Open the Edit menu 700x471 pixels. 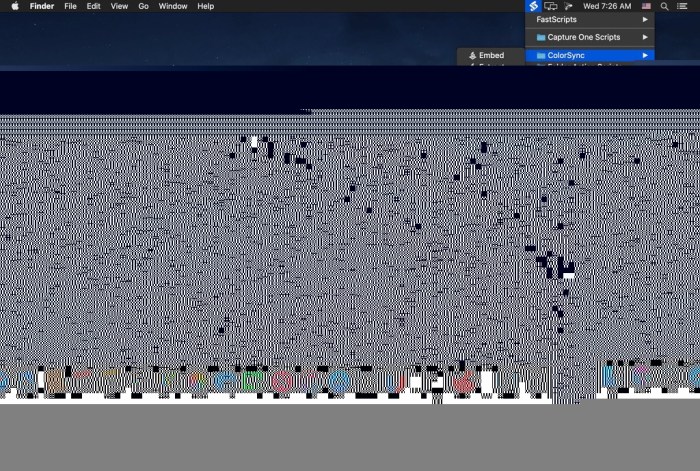(93, 6)
